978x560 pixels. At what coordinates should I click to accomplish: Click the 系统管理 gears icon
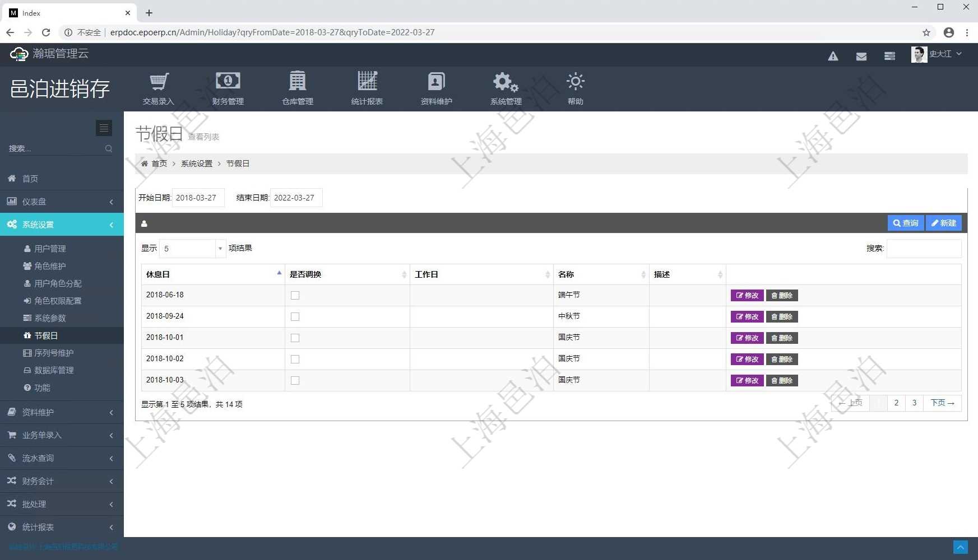(506, 82)
